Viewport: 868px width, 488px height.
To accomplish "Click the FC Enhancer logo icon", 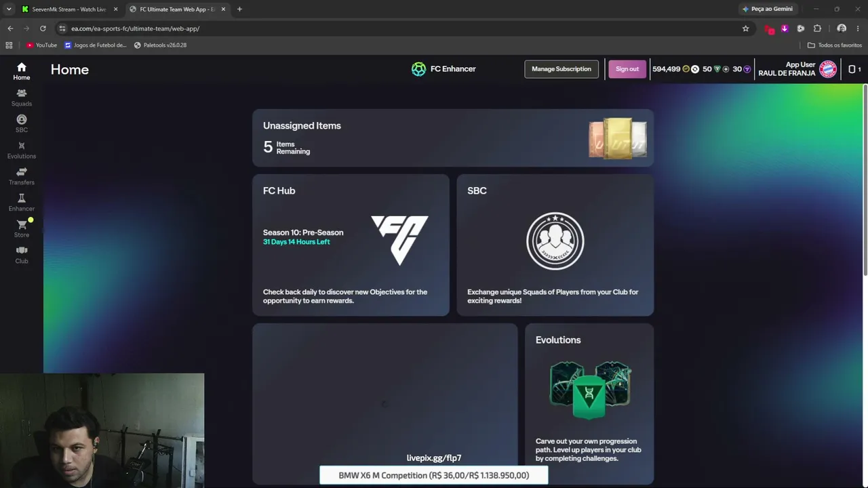I will (x=418, y=69).
